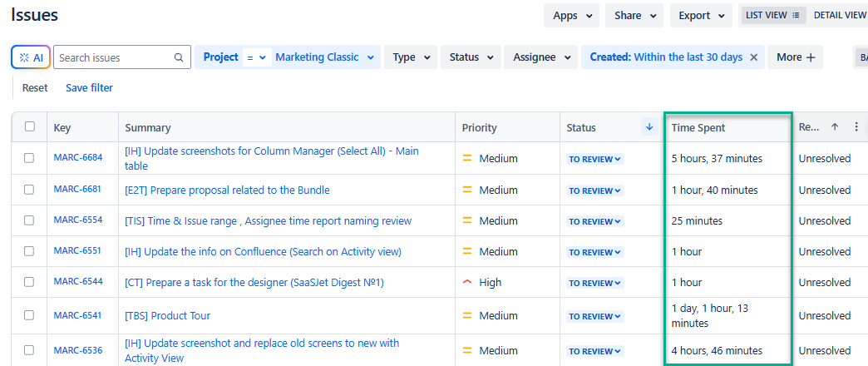Open TO REVIEW status dropdown for MARC-6544
Screen dimensions: 868x366
coord(595,283)
